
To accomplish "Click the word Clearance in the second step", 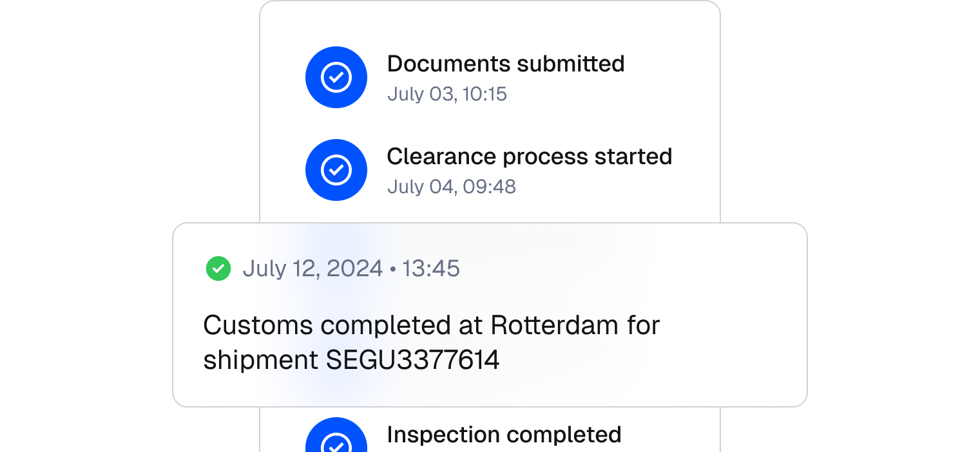I will pyautogui.click(x=441, y=156).
